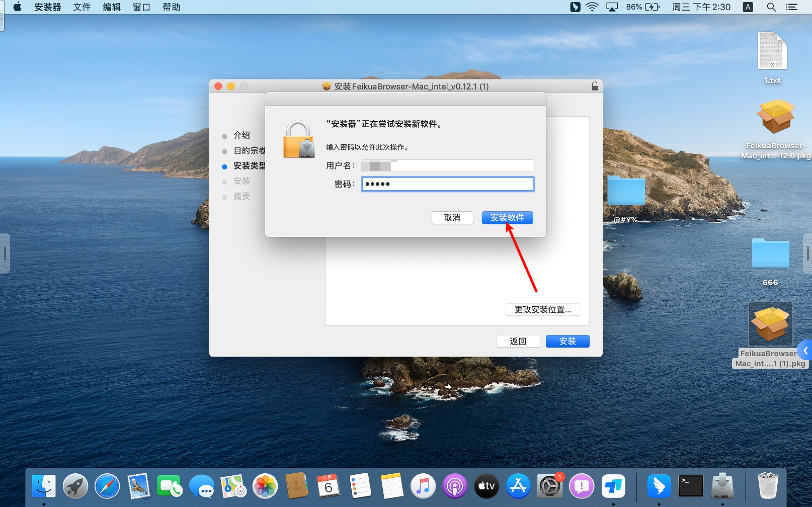Image resolution: width=812 pixels, height=507 pixels.
Task: Open Finder from the Dock
Action: [x=44, y=486]
